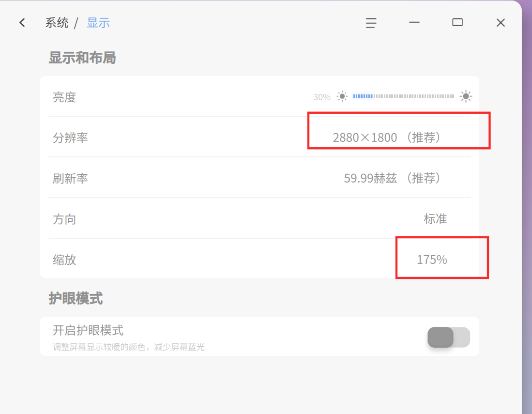Click the high brightness sun icon

coord(466,96)
